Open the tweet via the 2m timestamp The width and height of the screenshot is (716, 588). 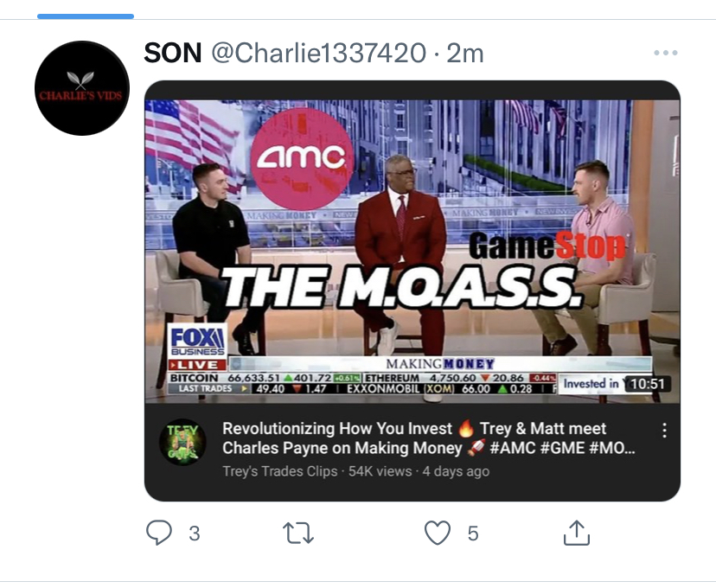(x=465, y=53)
